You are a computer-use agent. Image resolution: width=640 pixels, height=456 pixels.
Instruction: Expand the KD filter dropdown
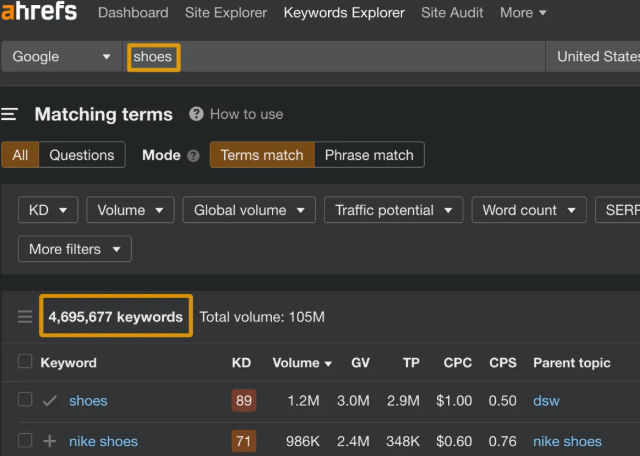pyautogui.click(x=48, y=210)
